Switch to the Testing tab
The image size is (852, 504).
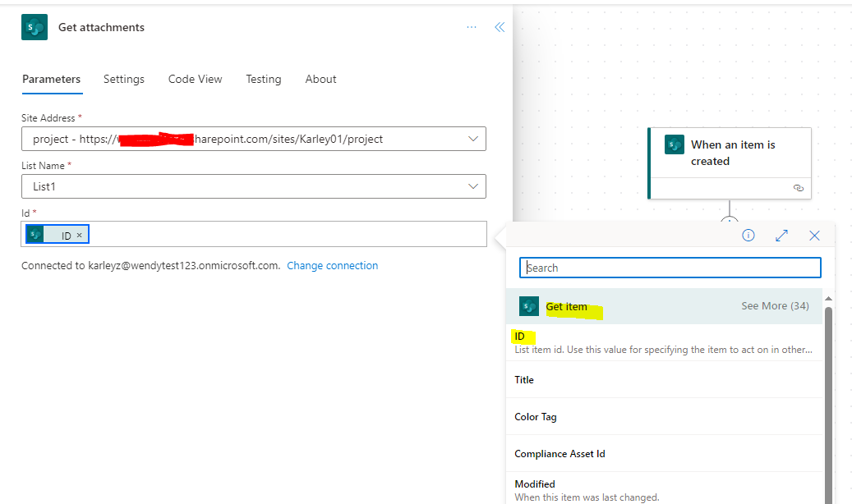tap(263, 79)
